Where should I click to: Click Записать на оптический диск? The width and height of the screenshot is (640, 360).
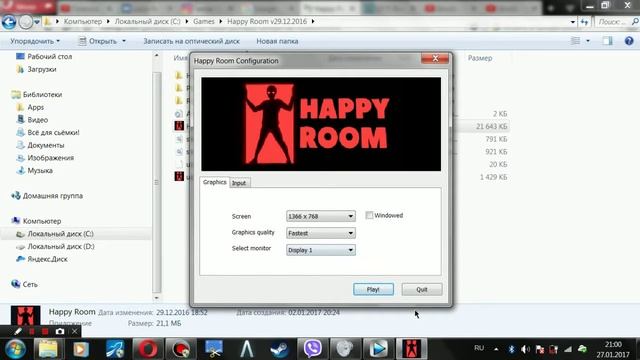click(191, 41)
